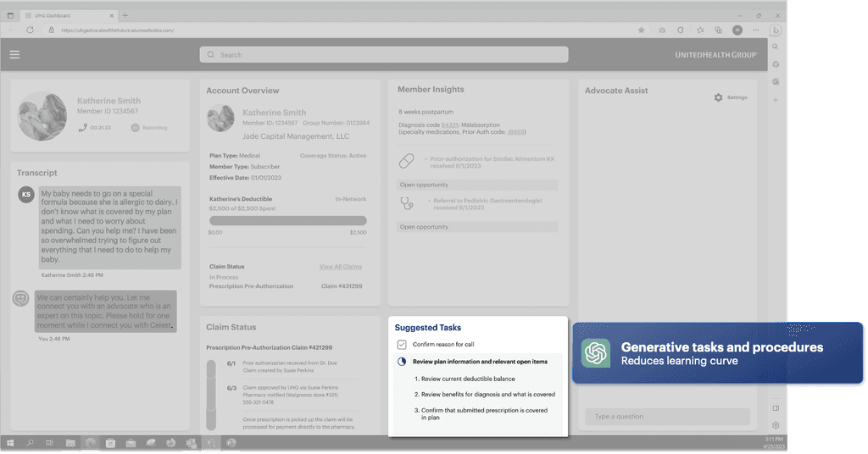The height and width of the screenshot is (454, 868).
Task: Click the browser screenshot camera icon
Action: (x=662, y=30)
